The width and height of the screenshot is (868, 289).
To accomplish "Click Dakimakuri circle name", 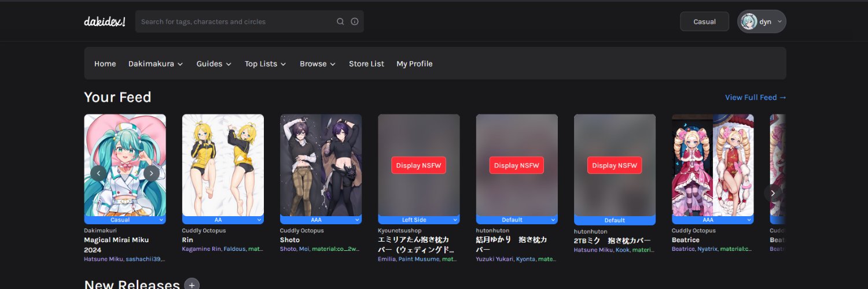I will [x=100, y=231].
